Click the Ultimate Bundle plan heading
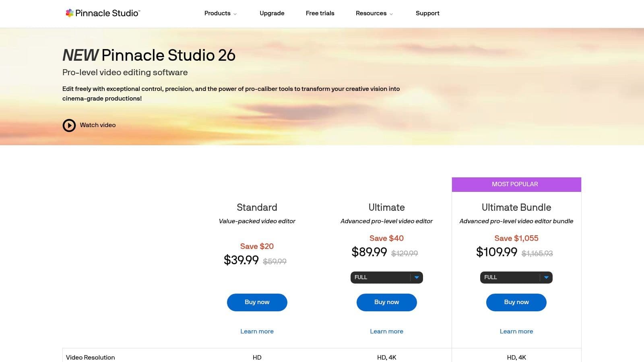Viewport: 644px width, 362px height. click(x=516, y=208)
